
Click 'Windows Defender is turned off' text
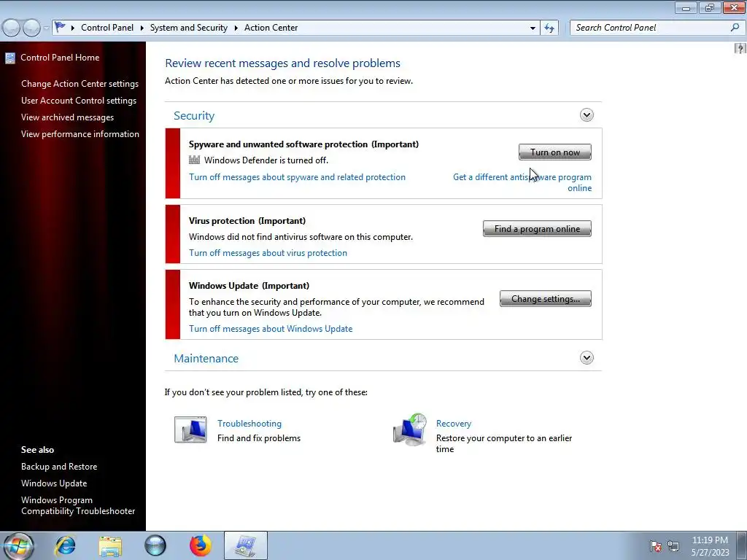pos(266,160)
